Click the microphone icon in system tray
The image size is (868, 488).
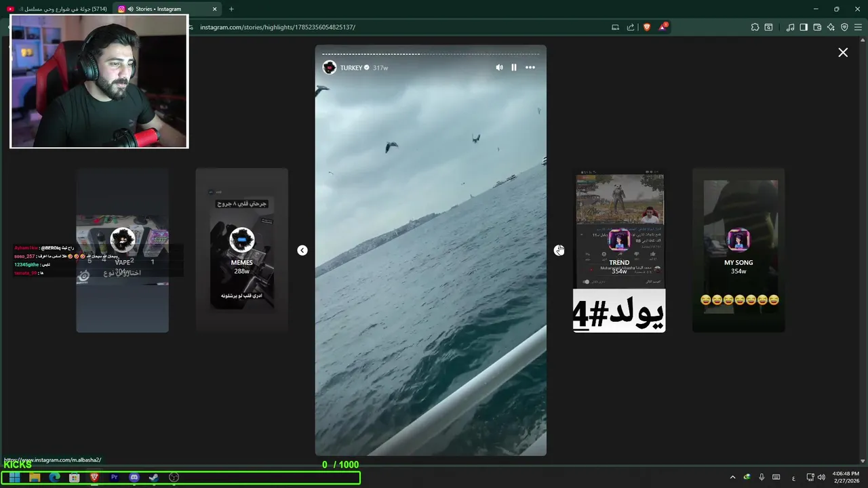pos(762,477)
